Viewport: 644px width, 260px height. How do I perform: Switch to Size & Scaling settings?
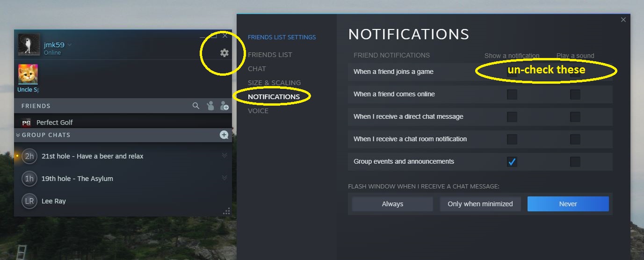pyautogui.click(x=274, y=83)
